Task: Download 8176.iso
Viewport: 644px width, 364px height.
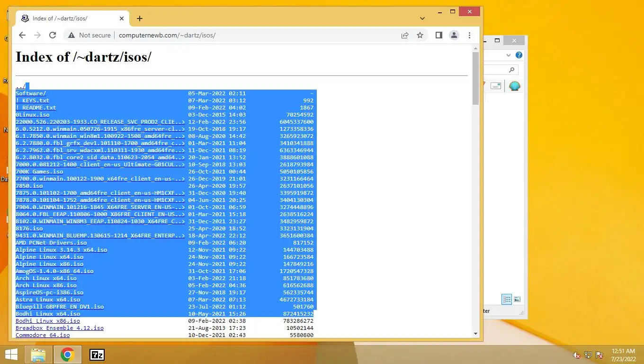Action: click(29, 228)
